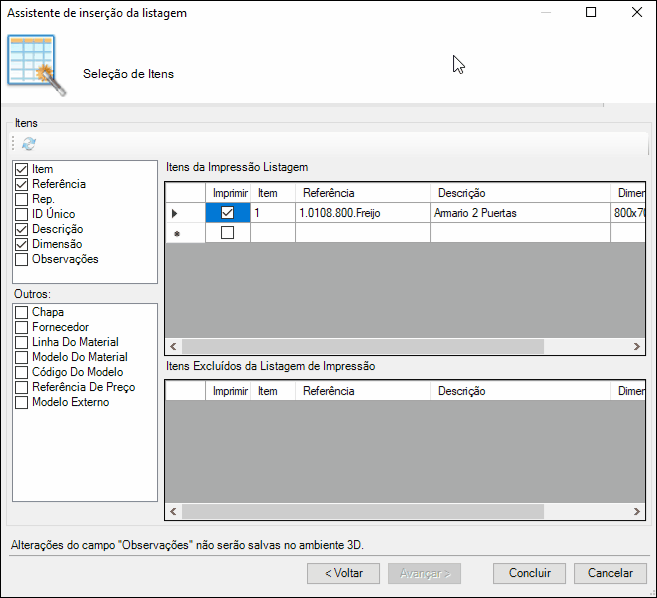Click Item header in print listing grid
Screen dimensions: 657x598
coord(273,193)
